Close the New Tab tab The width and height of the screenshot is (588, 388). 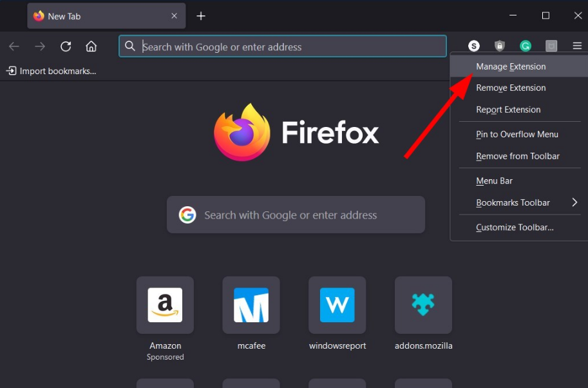pos(174,15)
